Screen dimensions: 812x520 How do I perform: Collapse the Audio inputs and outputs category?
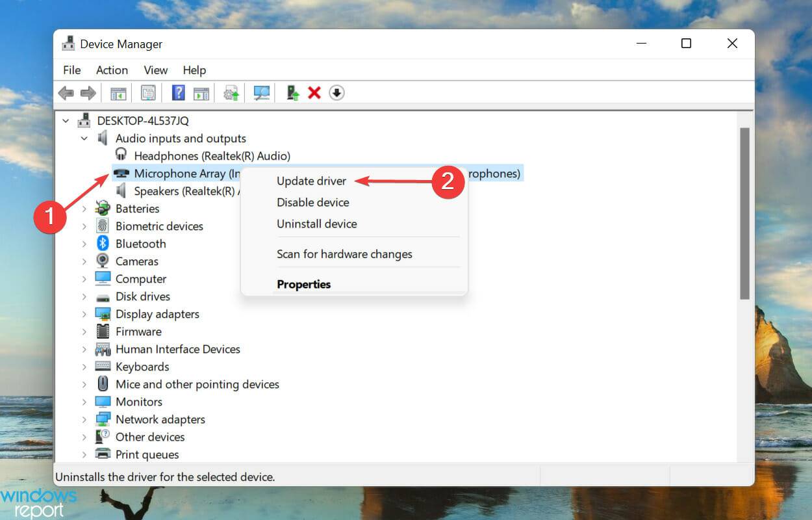pyautogui.click(x=83, y=138)
